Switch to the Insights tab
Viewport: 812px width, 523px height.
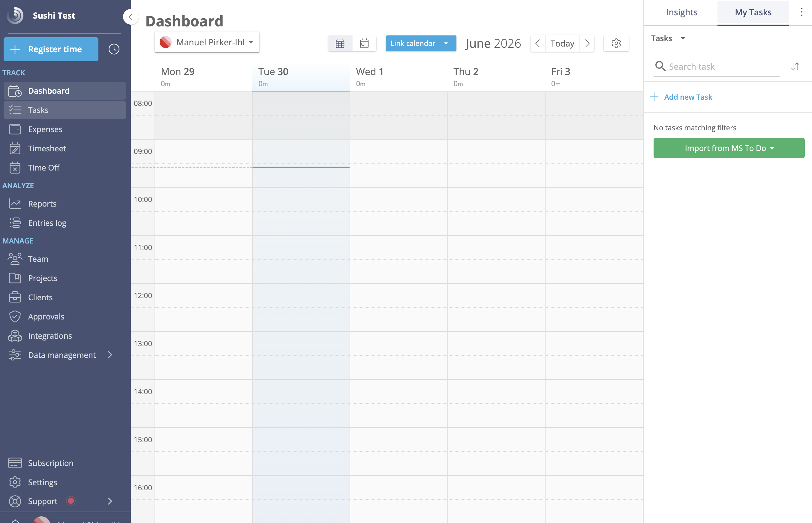coord(681,12)
